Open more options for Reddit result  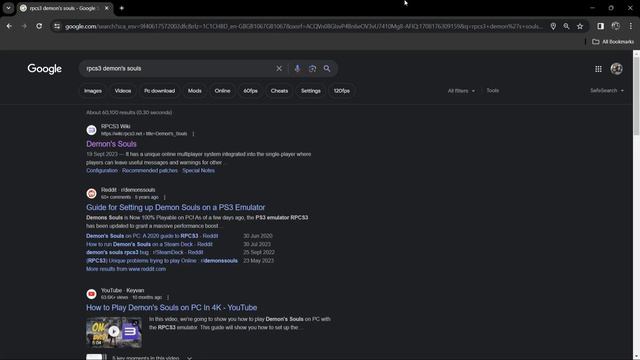tap(164, 197)
